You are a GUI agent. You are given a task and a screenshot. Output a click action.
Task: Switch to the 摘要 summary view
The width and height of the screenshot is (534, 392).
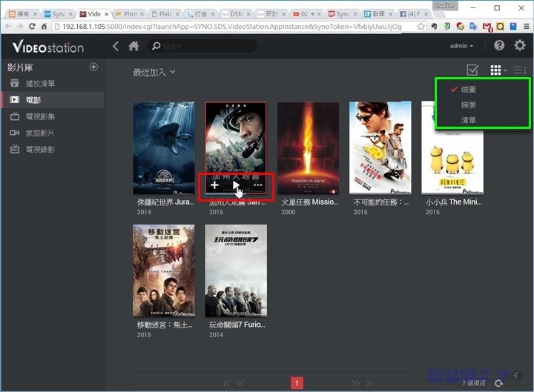pyautogui.click(x=468, y=104)
